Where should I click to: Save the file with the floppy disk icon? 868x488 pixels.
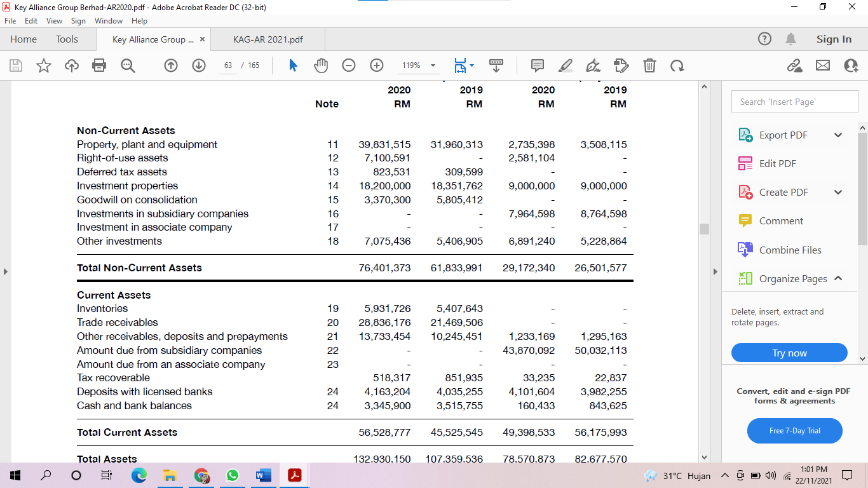(x=17, y=65)
